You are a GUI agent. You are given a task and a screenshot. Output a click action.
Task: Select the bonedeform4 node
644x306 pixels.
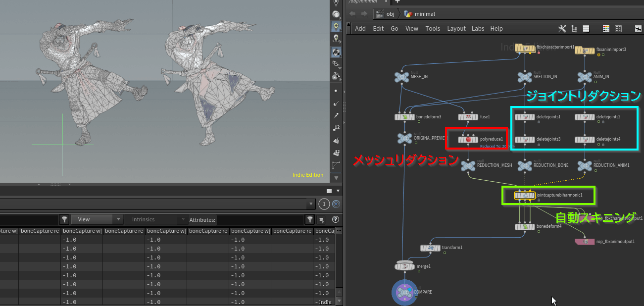click(525, 227)
